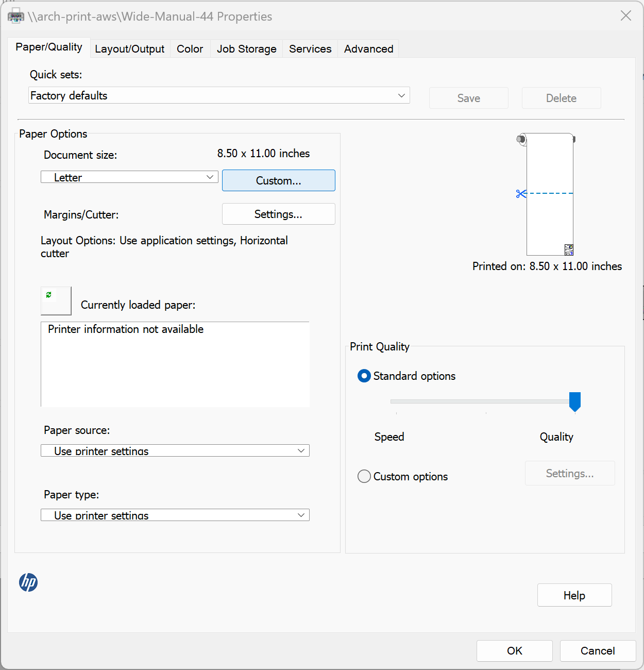Click the Cancel button
This screenshot has height=670, width=644.
598,651
